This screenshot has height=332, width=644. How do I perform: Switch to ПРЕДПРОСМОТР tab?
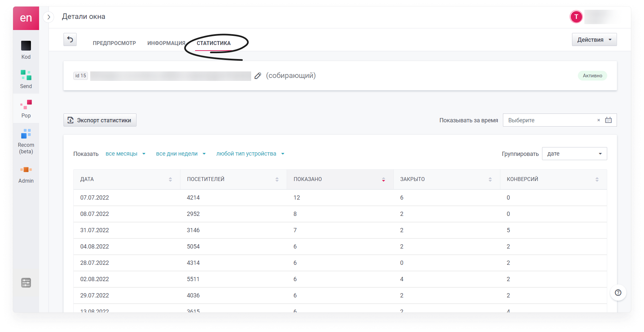(x=114, y=43)
